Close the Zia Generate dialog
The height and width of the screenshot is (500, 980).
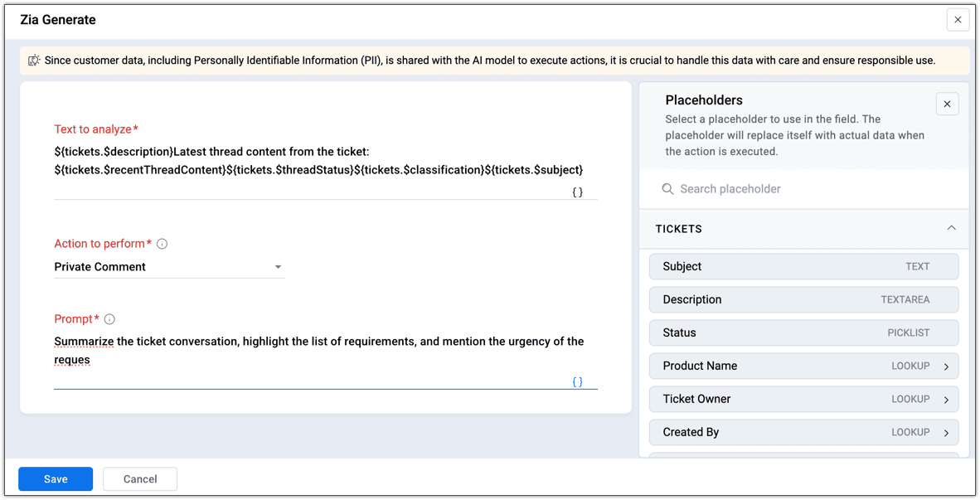tap(958, 20)
